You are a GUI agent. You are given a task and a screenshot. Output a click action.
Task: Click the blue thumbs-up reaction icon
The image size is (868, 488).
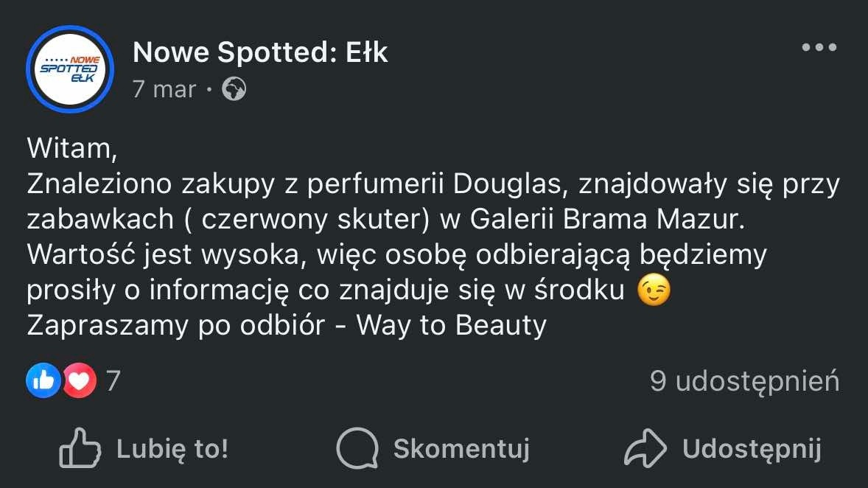click(x=43, y=380)
